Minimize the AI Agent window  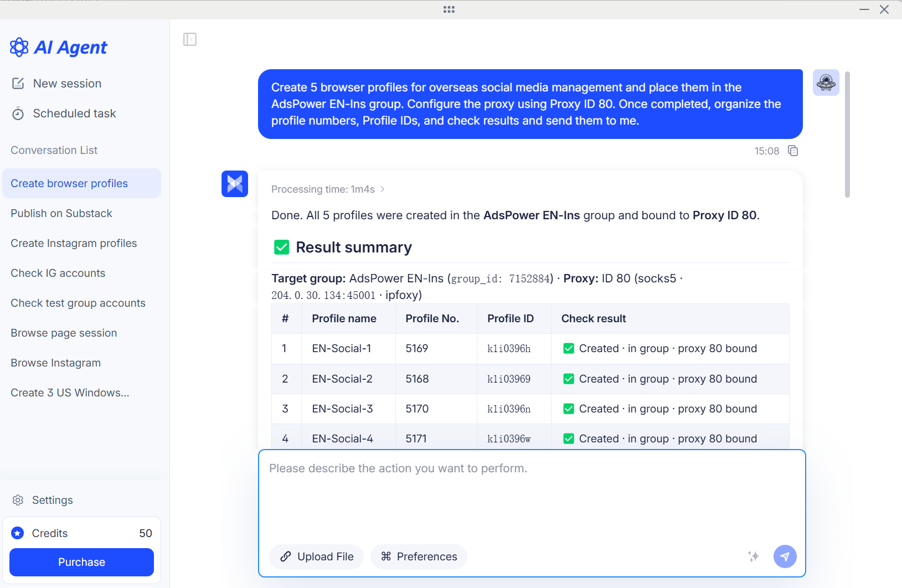[x=864, y=9]
